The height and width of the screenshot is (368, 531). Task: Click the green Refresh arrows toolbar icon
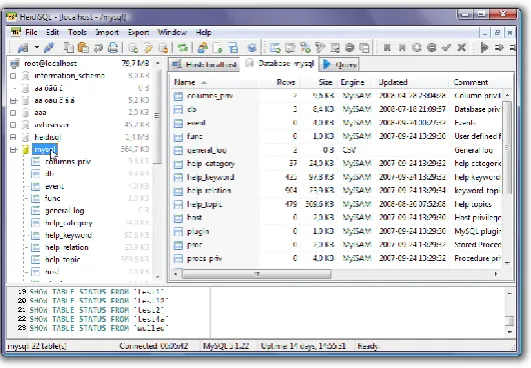pos(183,48)
